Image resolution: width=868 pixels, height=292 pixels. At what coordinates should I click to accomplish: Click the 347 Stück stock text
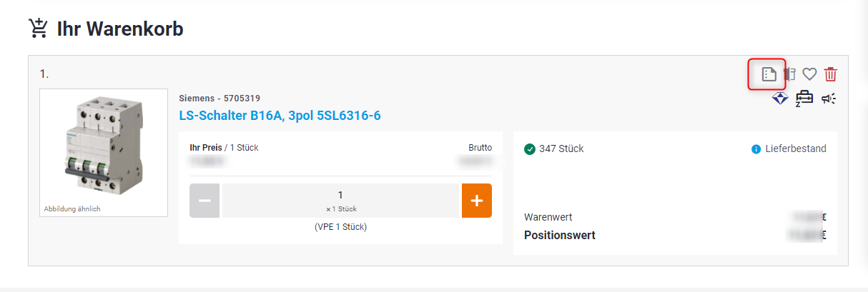pos(561,148)
